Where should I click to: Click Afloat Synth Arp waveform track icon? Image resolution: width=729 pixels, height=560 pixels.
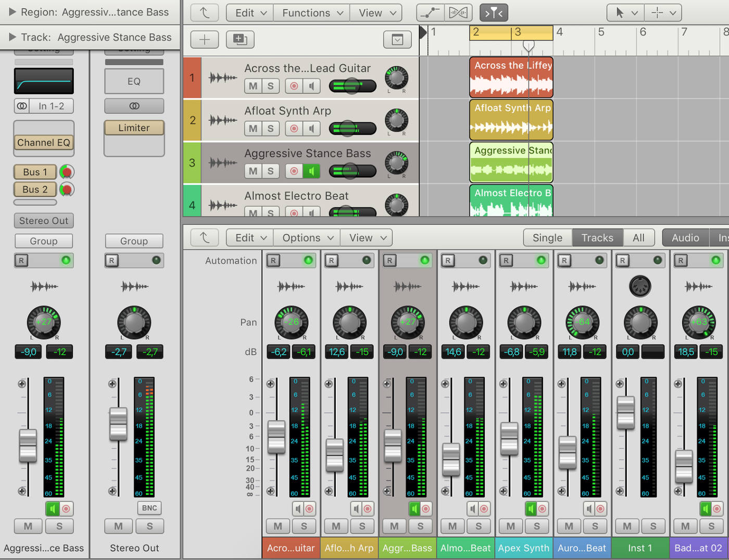[x=223, y=121]
